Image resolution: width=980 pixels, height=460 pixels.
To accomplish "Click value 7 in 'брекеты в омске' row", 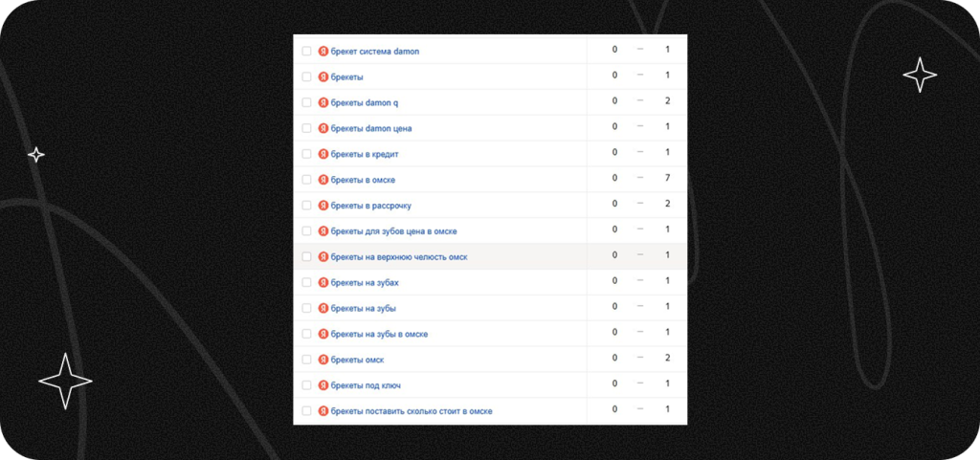I will click(667, 178).
